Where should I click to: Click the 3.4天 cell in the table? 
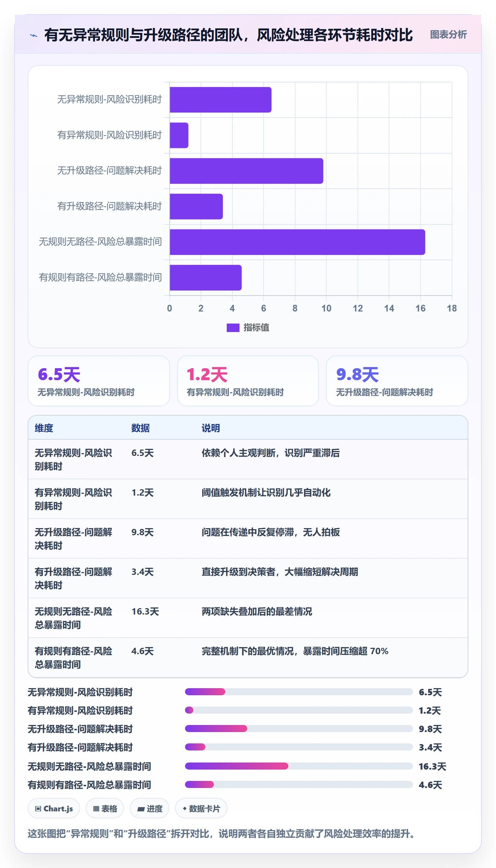[x=142, y=572]
